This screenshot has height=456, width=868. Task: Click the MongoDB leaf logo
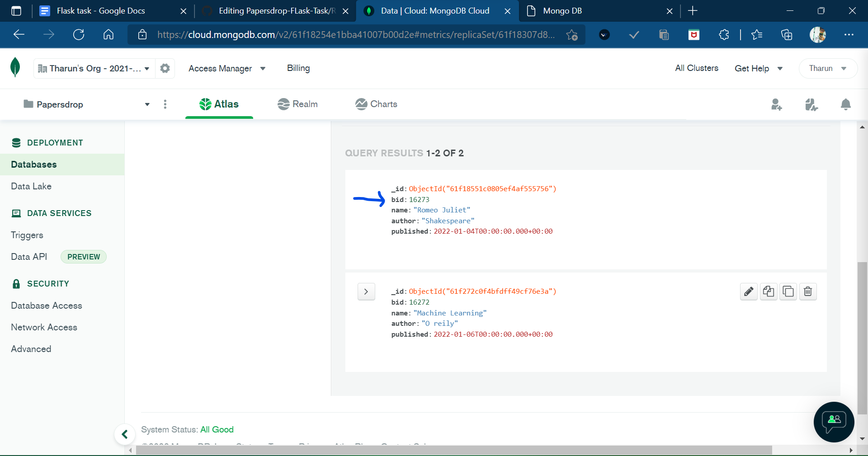coord(15,68)
